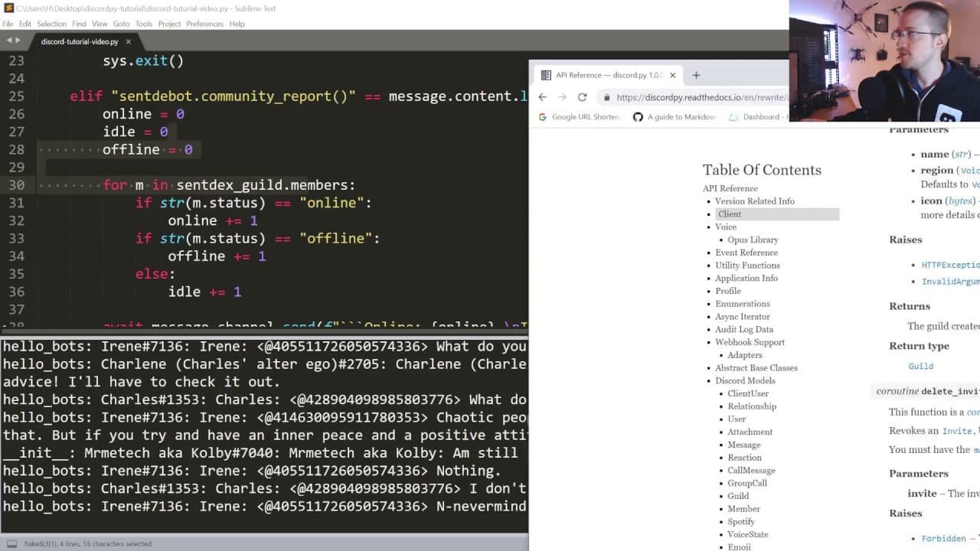Open the Member entry in contents

point(744,509)
